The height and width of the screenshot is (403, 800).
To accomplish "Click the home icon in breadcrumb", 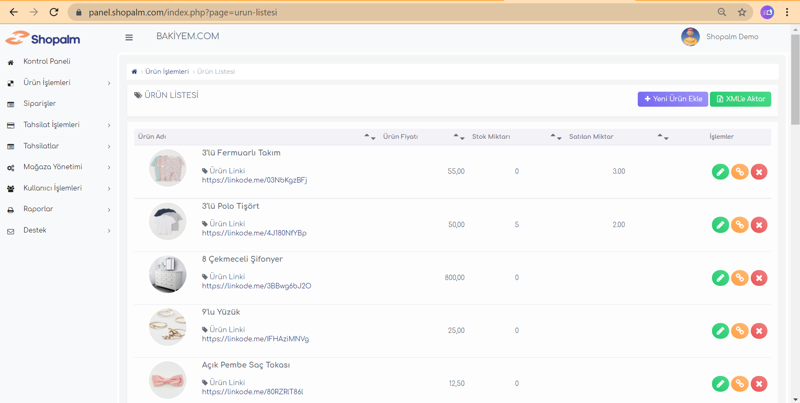I will (135, 72).
